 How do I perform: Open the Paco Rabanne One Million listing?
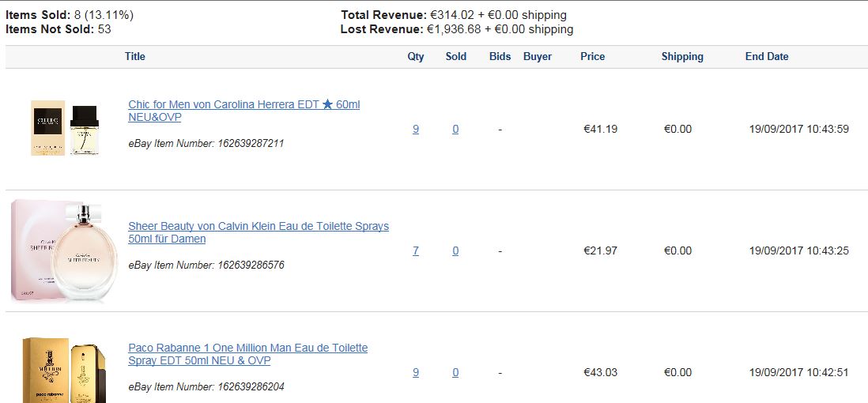pyautogui.click(x=248, y=354)
